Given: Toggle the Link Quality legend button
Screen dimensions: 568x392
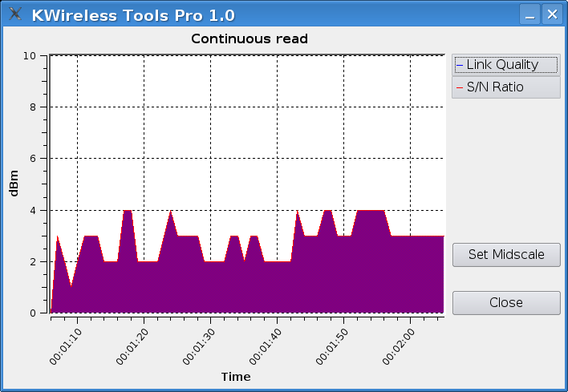Looking at the screenshot, I should tap(506, 65).
